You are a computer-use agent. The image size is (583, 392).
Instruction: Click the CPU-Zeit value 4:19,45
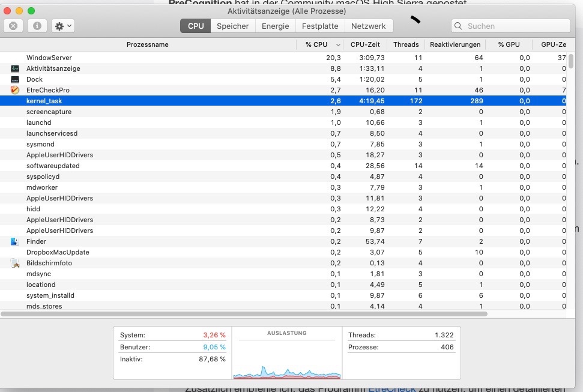coord(372,101)
